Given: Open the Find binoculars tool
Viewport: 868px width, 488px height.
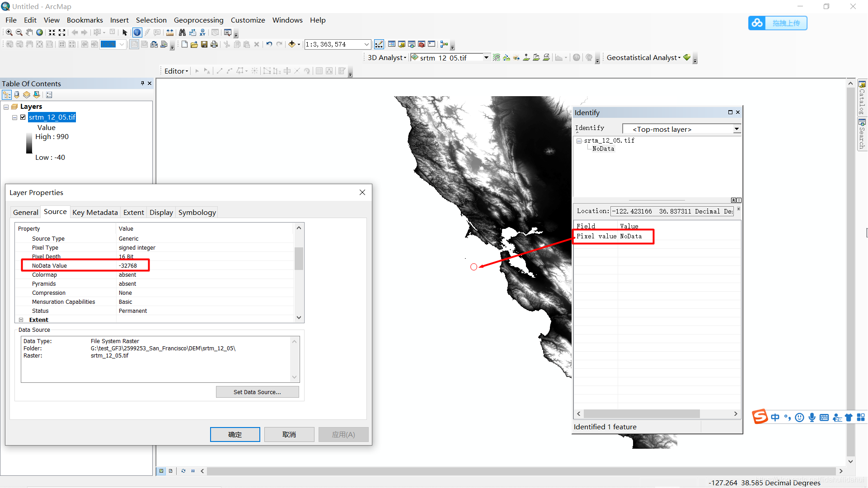Looking at the screenshot, I should click(182, 33).
